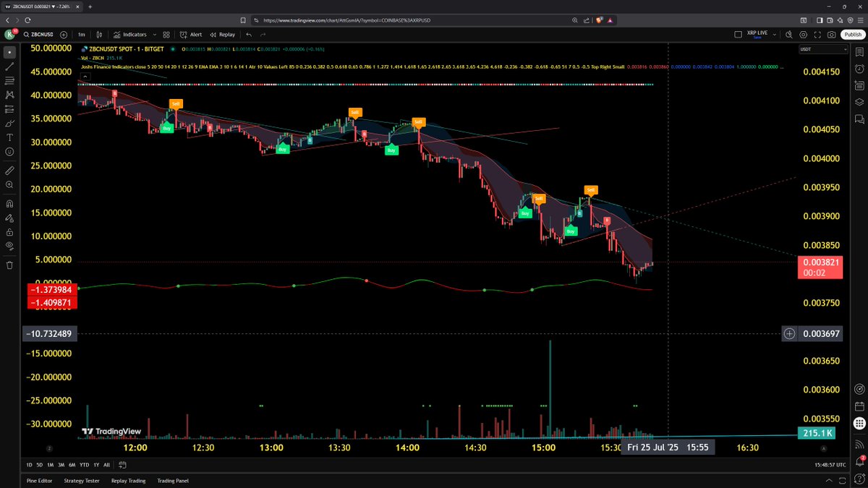
Task: Select the 1M time range
Action: pyautogui.click(x=50, y=464)
